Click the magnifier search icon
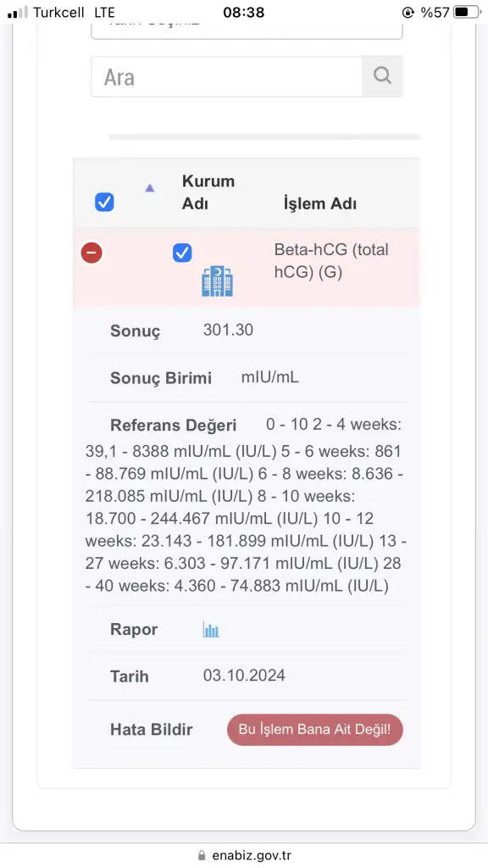 (382, 75)
